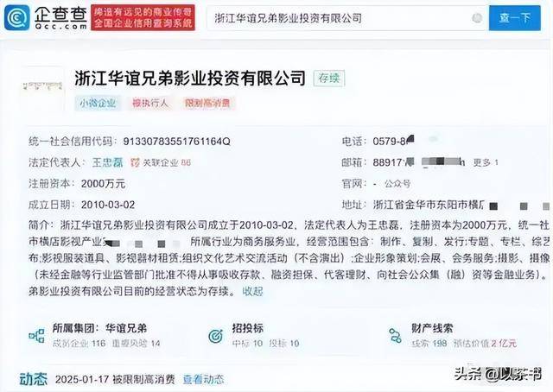Open the 招投标 target icon
Screen dimensions: 553x392
(x=215, y=336)
